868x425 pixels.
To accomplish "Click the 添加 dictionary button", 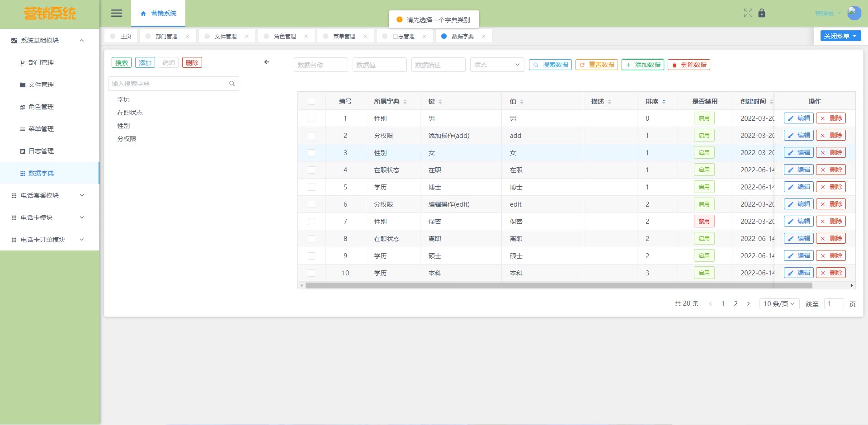I will pyautogui.click(x=145, y=62).
